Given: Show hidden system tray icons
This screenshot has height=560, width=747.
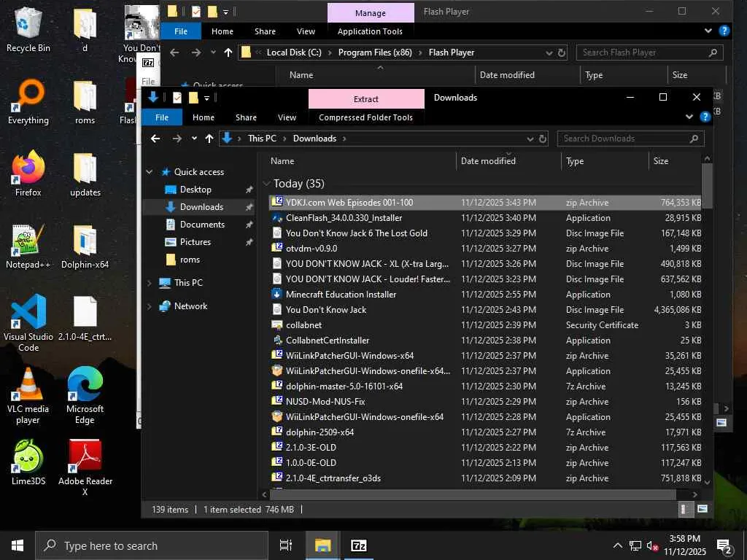Looking at the screenshot, I should [617, 545].
